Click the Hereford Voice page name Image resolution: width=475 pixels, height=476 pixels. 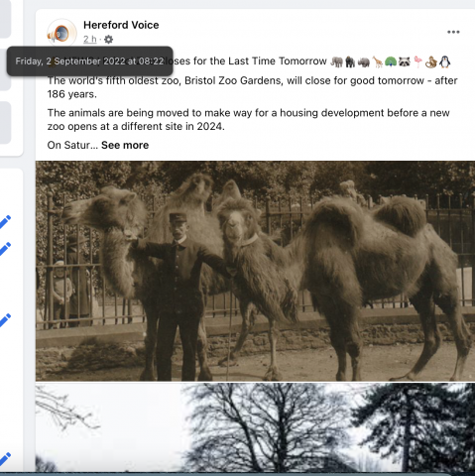121,25
